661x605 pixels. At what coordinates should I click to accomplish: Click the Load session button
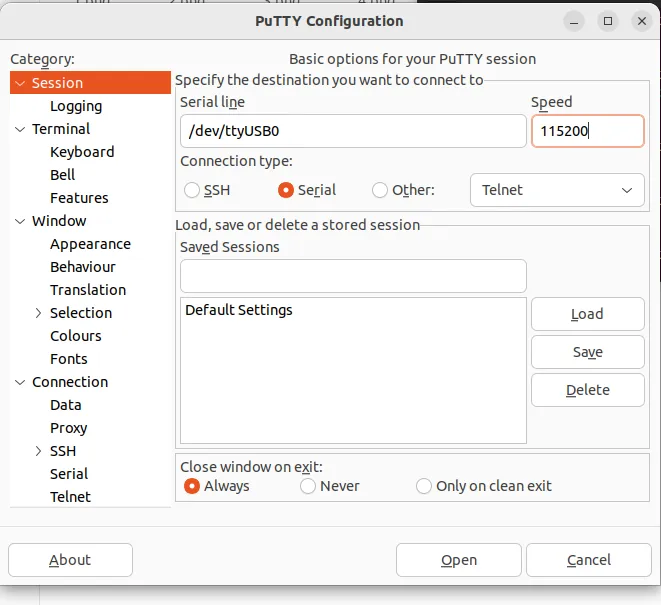(x=588, y=314)
